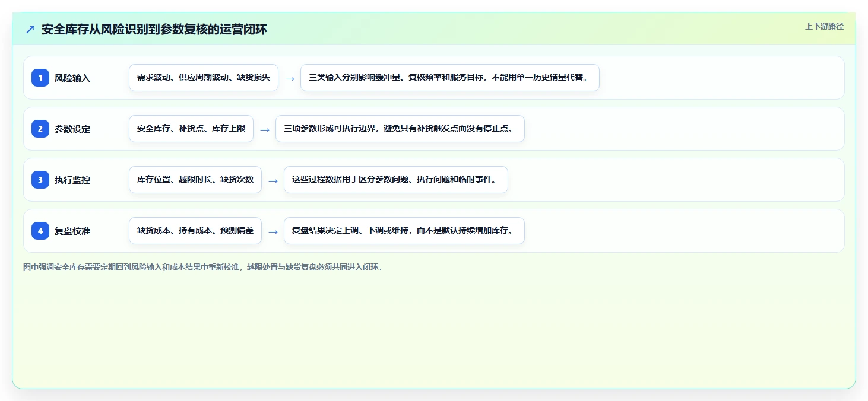Click the description starting with 三类输入分别影响缓冲量
The width and height of the screenshot is (868, 401).
[x=450, y=78]
